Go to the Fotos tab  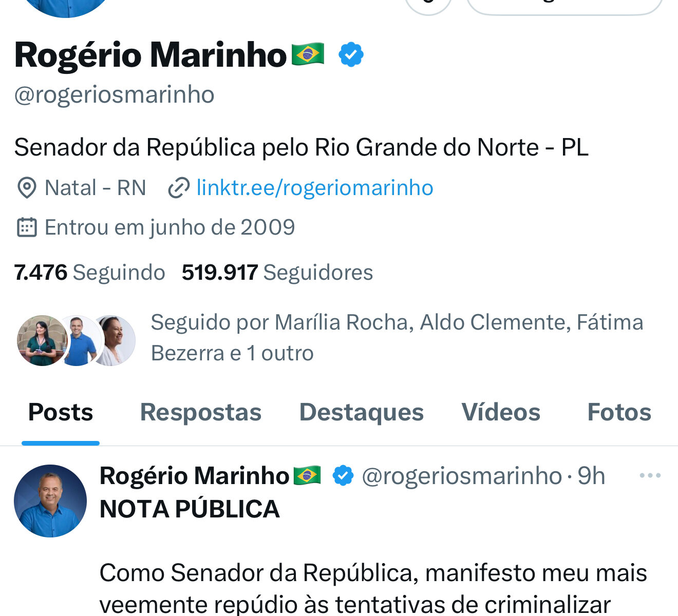619,412
